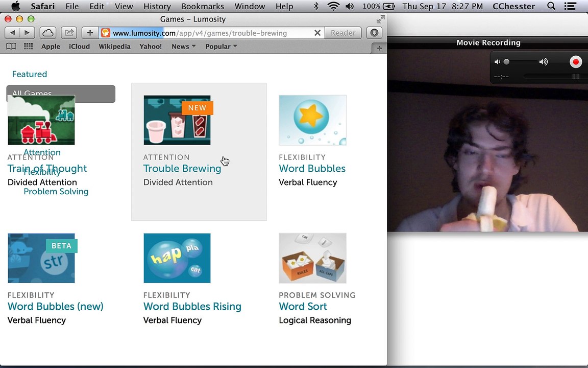Open the Downloads arrow button

click(374, 33)
